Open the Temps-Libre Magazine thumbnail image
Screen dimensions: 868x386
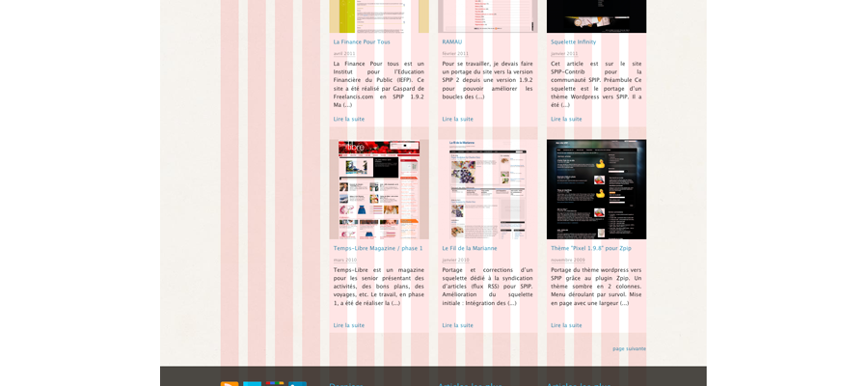pos(379,189)
